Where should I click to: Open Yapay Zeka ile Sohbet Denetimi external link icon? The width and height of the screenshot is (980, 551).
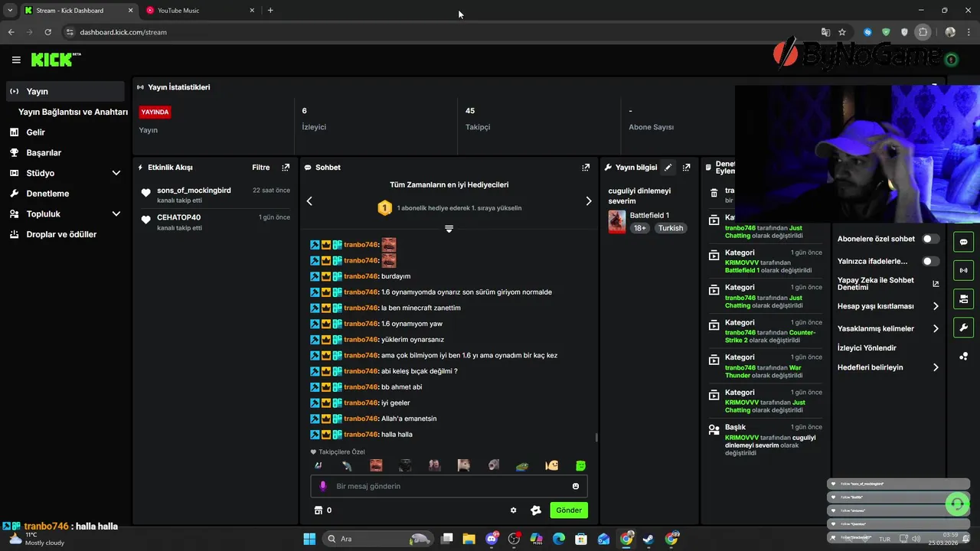(936, 283)
